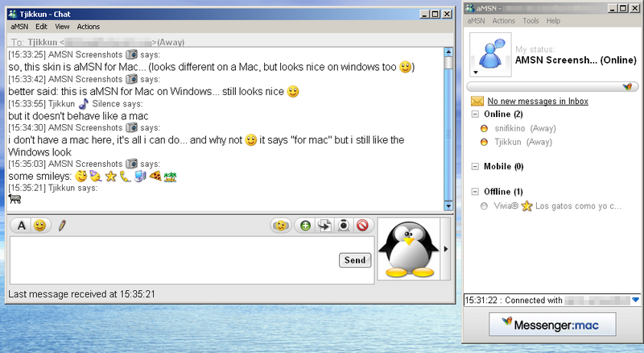Open the Actions menu in chat window
Viewport: 644px width, 353px height.
[x=89, y=27]
